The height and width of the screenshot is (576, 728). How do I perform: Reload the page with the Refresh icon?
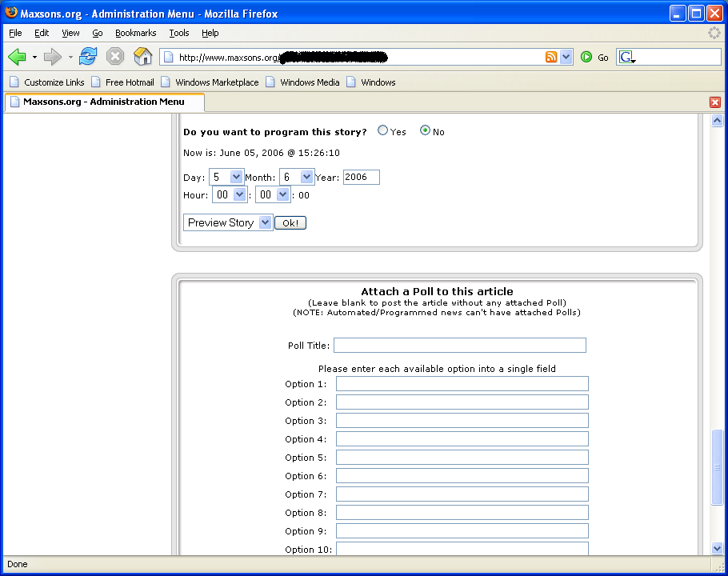[88, 57]
